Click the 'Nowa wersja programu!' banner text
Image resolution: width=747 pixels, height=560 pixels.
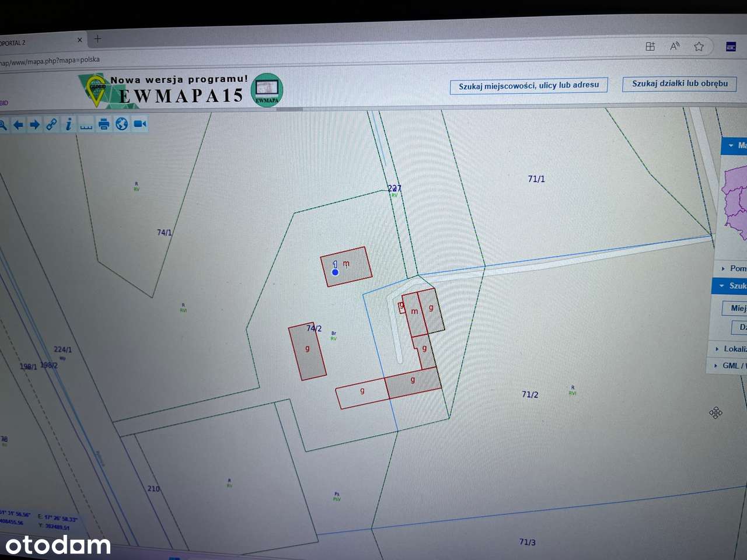point(179,79)
